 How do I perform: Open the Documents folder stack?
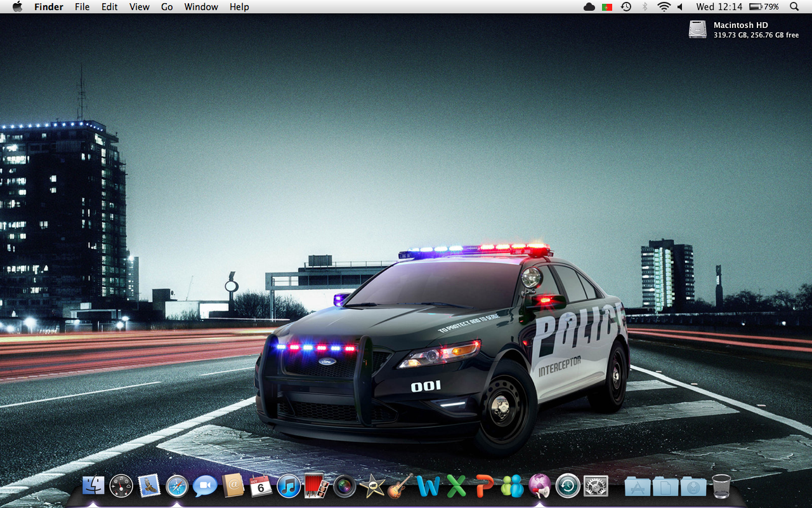pyautogui.click(x=665, y=486)
